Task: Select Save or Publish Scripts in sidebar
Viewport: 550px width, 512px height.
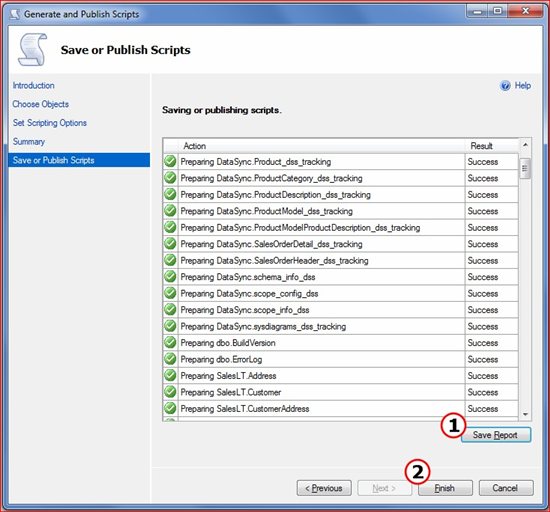Action: pos(79,160)
